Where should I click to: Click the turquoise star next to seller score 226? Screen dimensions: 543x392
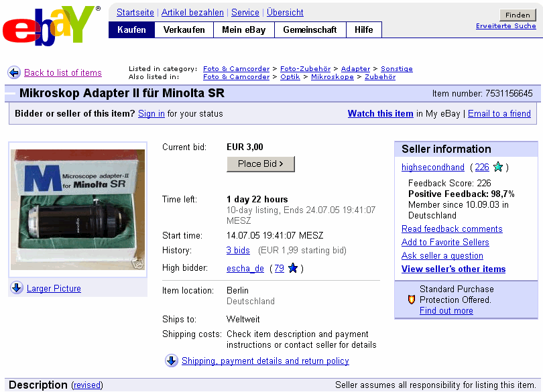(498, 167)
